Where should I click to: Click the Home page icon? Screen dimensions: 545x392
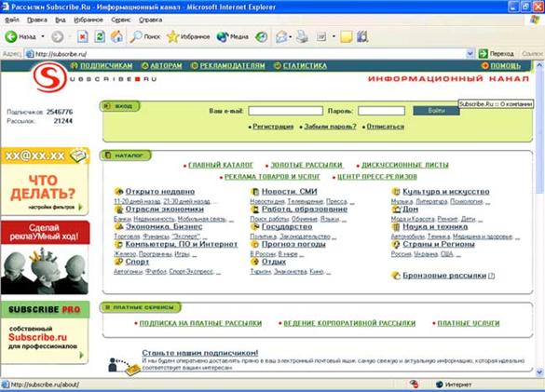pos(116,36)
